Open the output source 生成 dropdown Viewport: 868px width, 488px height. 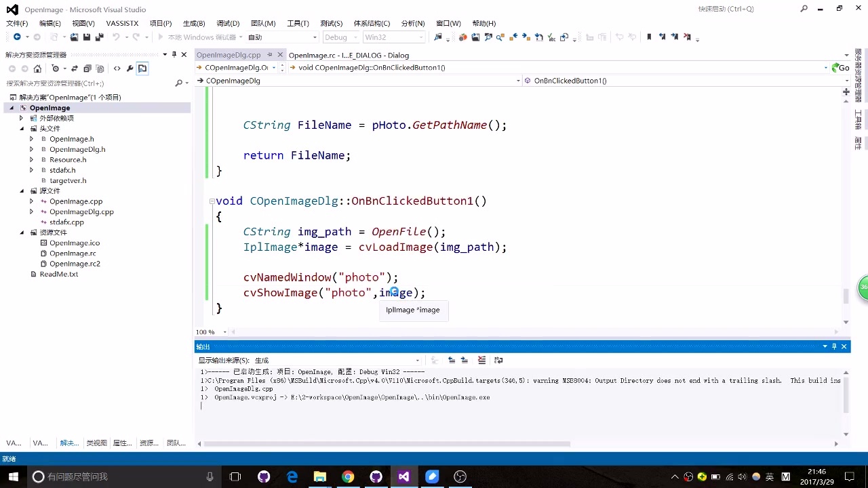338,361
